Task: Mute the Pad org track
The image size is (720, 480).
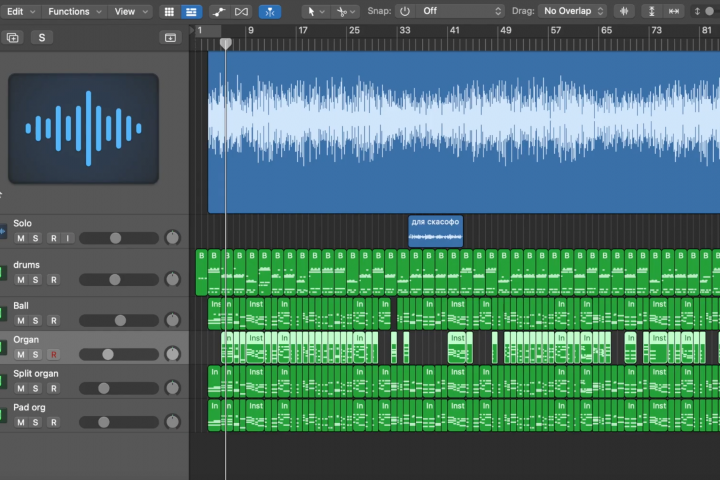Action: point(21,423)
